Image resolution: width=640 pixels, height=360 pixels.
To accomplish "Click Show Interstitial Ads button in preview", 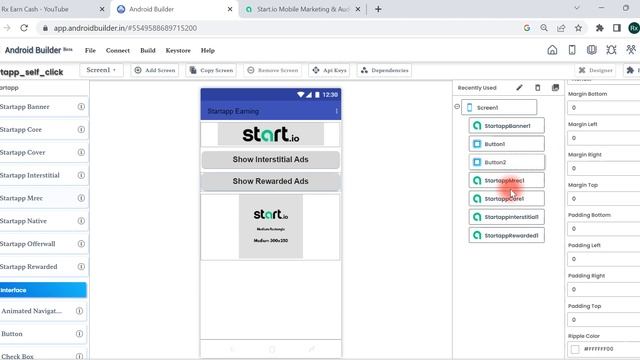I will click(x=271, y=160).
